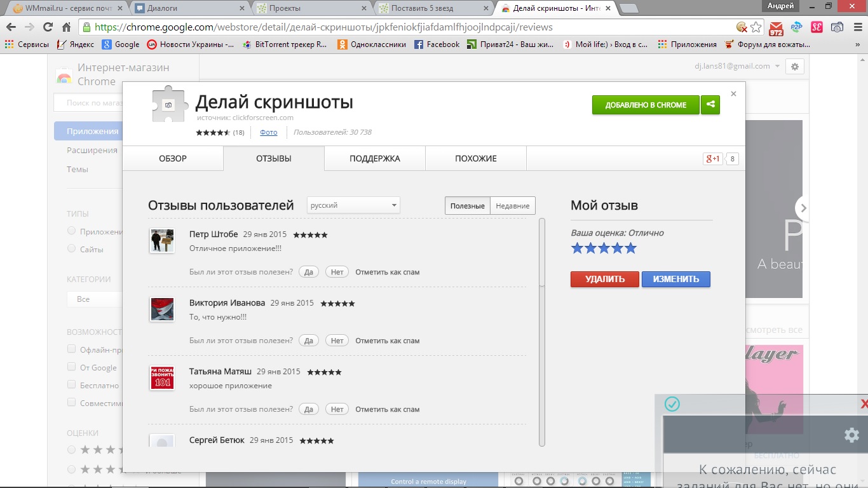The image size is (868, 488).
Task: Open the Приват24 bookmark
Action: click(x=510, y=44)
